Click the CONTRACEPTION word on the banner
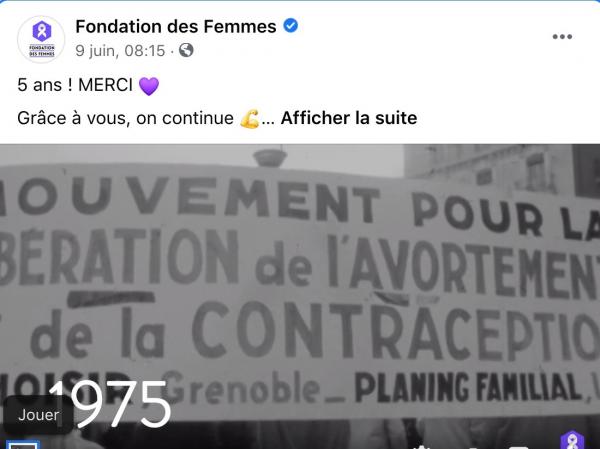 (x=396, y=330)
